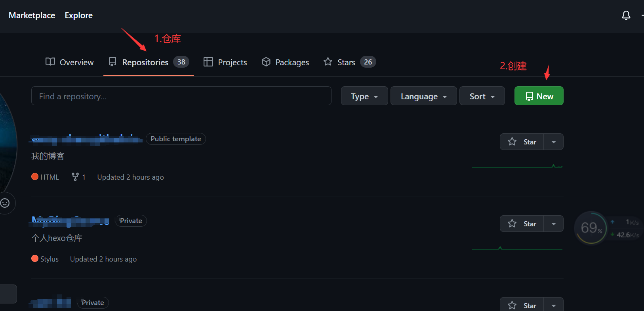
Task: Click the stars count badge 26
Action: pyautogui.click(x=368, y=62)
